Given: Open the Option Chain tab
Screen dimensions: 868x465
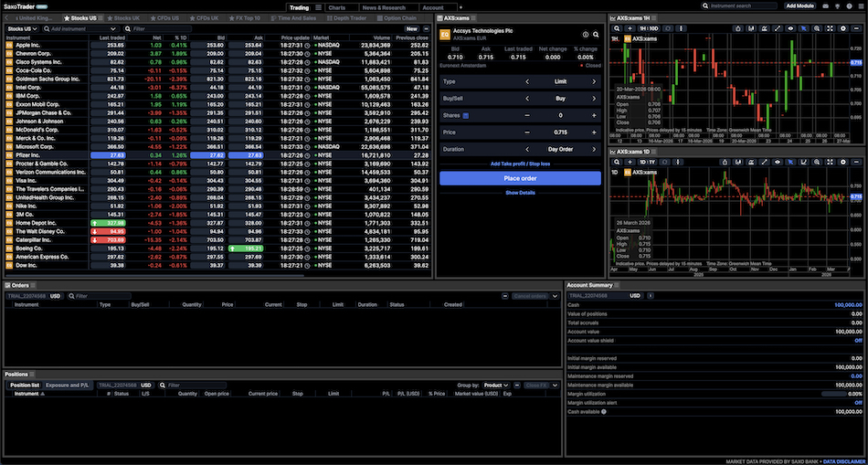Looking at the screenshot, I should [x=396, y=17].
